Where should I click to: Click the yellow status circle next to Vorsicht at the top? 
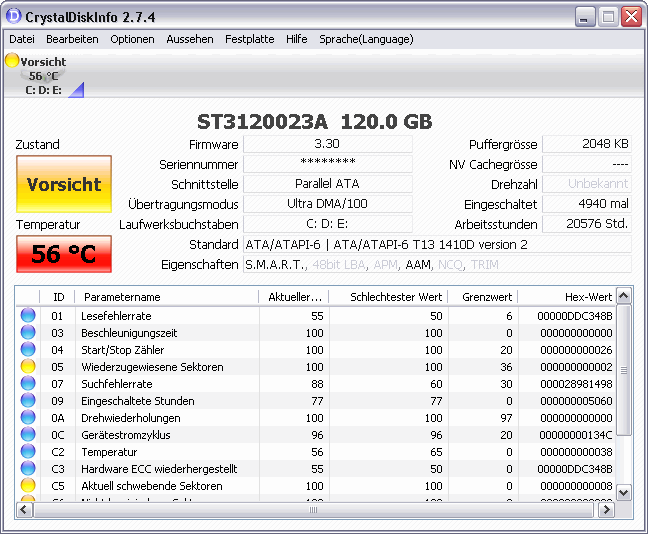[x=12, y=60]
